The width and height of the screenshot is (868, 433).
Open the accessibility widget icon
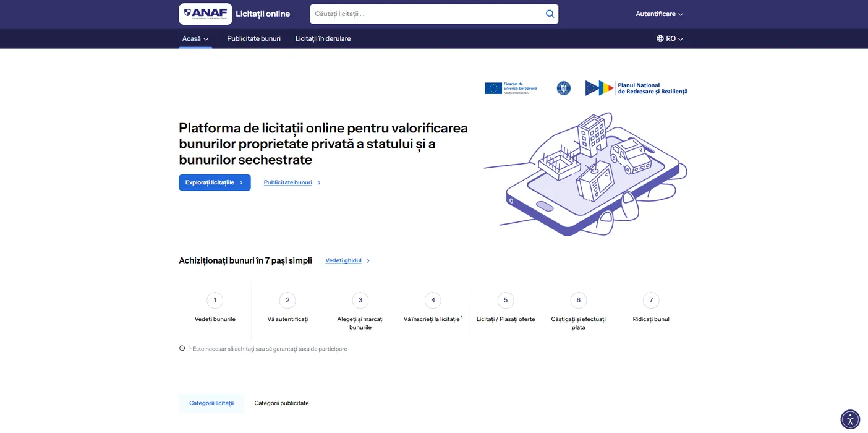pos(850,419)
